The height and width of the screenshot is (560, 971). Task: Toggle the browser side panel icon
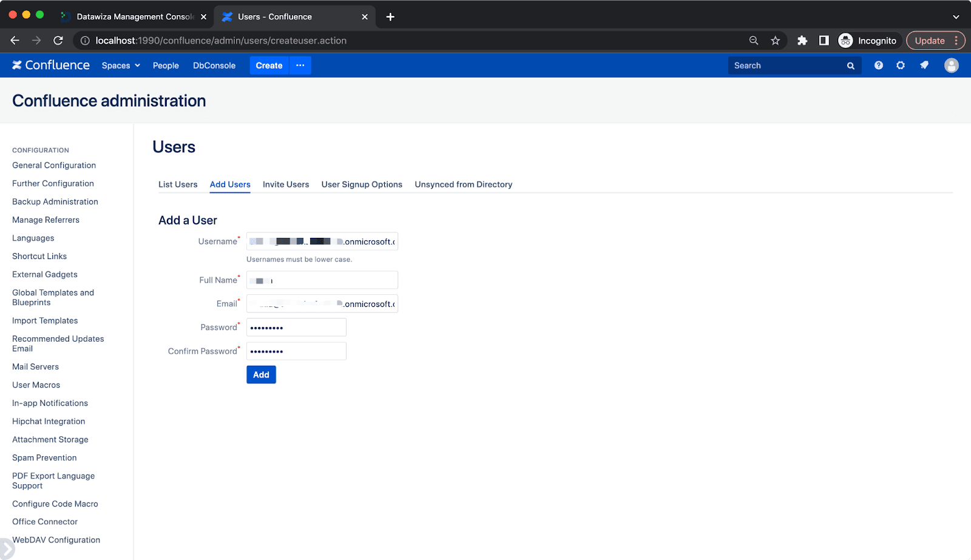click(x=824, y=41)
